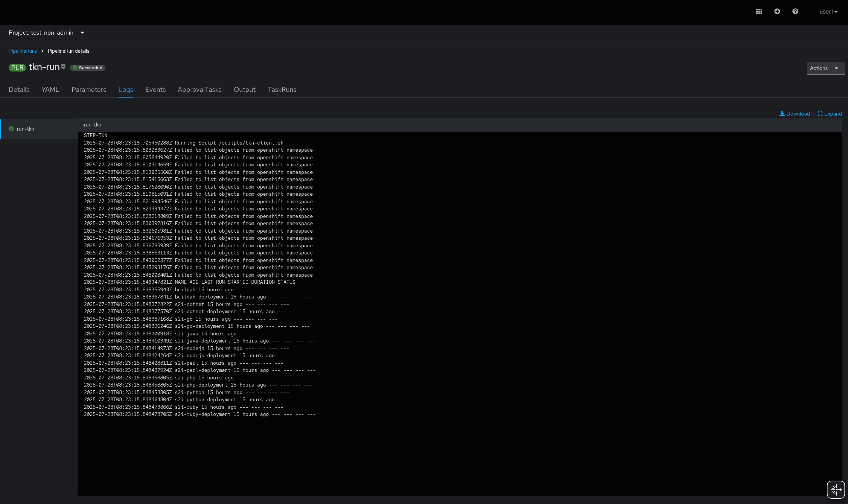Screen dimensions: 848x504
Task: Click the Download logs icon
Action: pos(782,114)
